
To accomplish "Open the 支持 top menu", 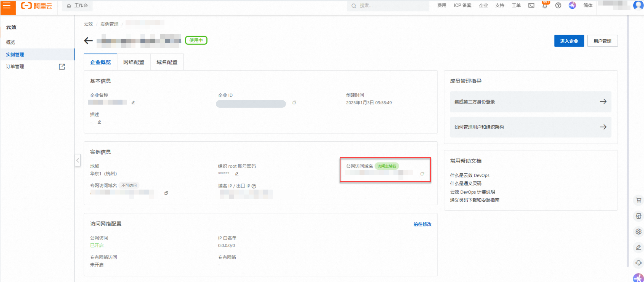I will point(500,6).
